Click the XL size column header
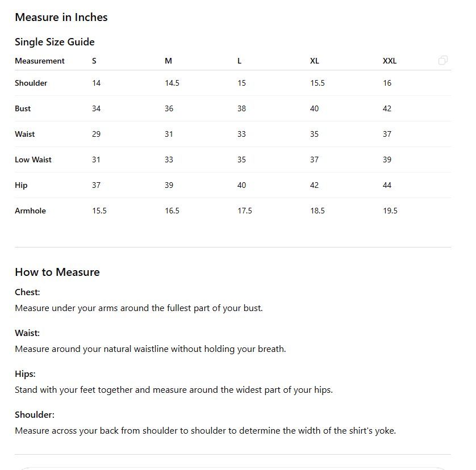The image size is (476, 470). click(x=315, y=61)
